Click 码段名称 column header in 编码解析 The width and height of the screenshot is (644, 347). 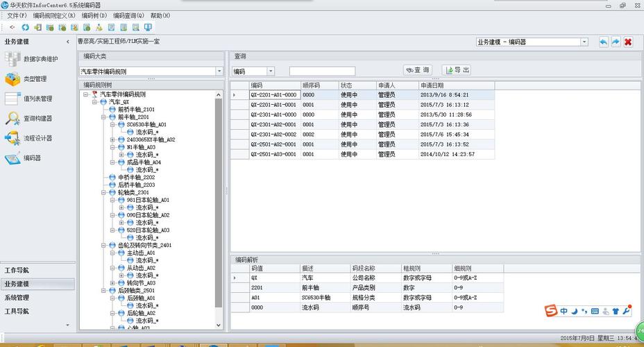376,268
